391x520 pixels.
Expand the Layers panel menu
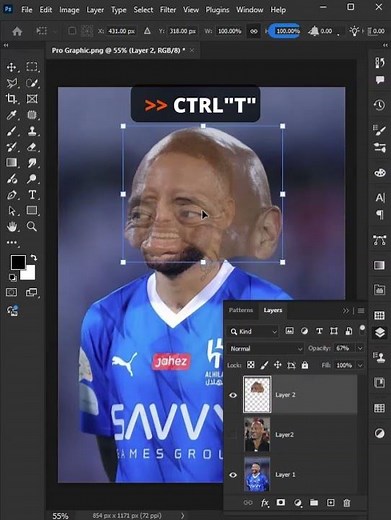tap(361, 311)
